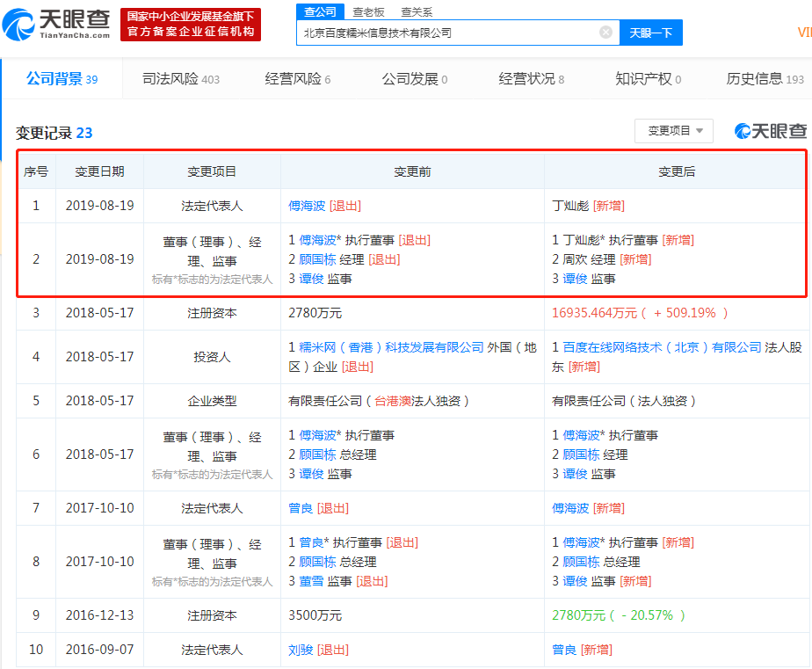The width and height of the screenshot is (812, 669).
Task: Open the 司法风险 tab
Action: [x=180, y=79]
